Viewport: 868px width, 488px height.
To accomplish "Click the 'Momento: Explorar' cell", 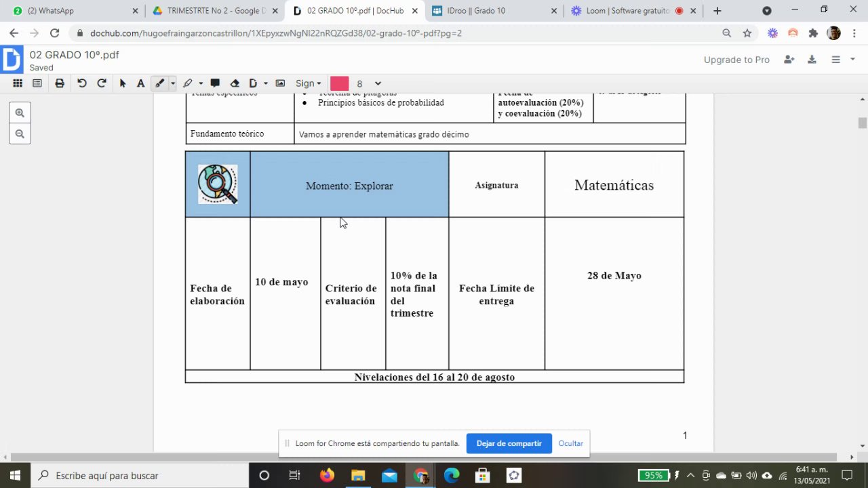I will (349, 184).
